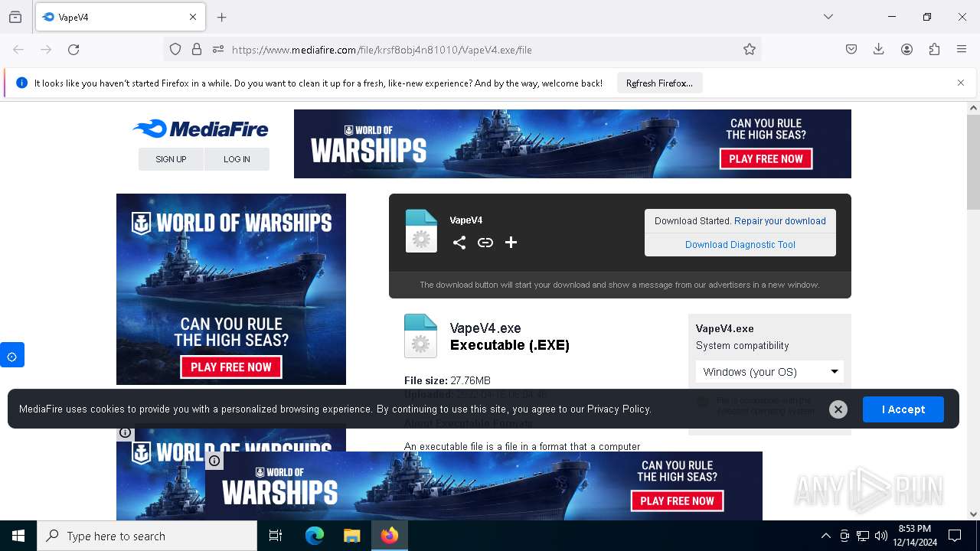Image resolution: width=980 pixels, height=551 pixels.
Task: Close the VapeV4 browser tab
Action: [x=193, y=17]
